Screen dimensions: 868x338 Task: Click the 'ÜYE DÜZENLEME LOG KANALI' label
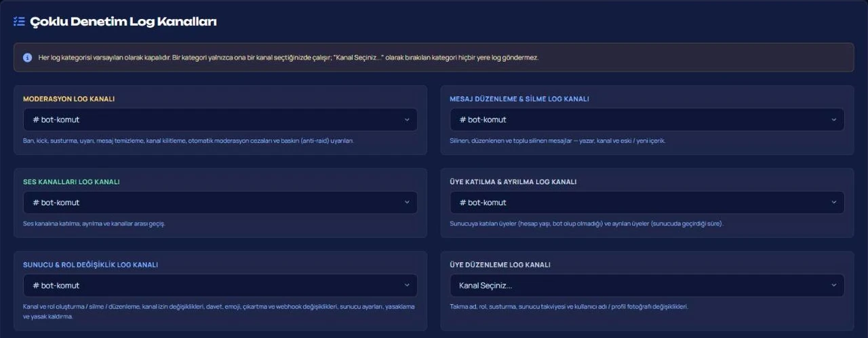point(500,265)
